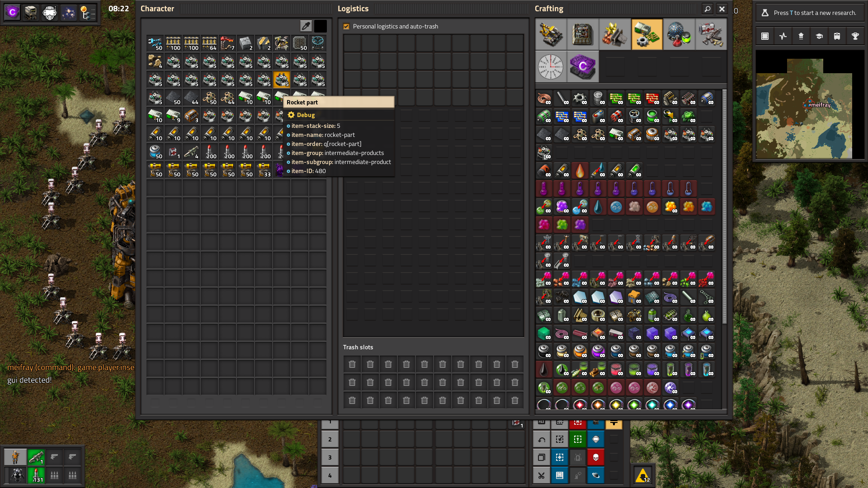The width and height of the screenshot is (868, 488).
Task: Select the highlighted rocket part stack
Action: pyautogui.click(x=282, y=80)
